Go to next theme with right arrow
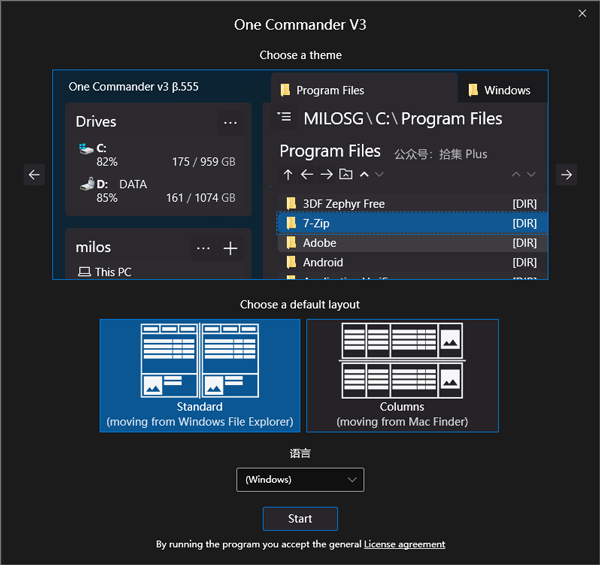This screenshot has height=565, width=600. [566, 175]
